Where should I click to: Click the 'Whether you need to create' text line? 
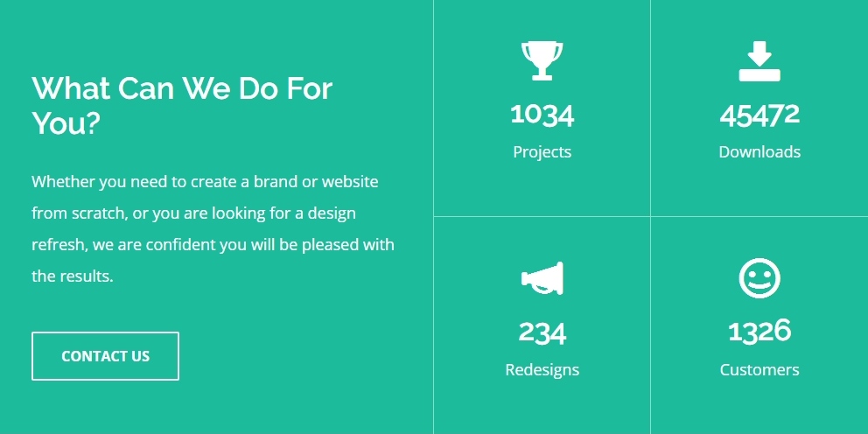click(205, 182)
